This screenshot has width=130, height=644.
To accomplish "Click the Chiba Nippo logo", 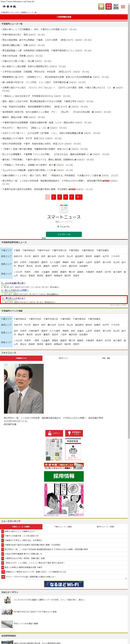I will [10, 6].
